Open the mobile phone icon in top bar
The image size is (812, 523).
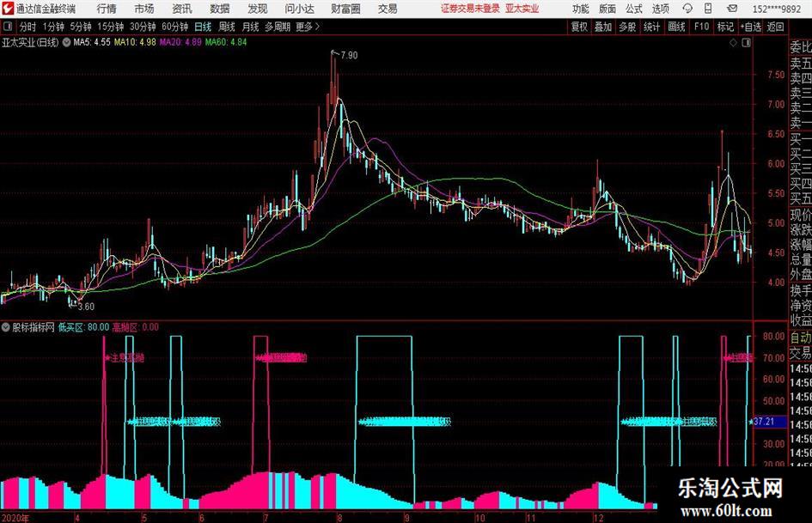coord(708,9)
